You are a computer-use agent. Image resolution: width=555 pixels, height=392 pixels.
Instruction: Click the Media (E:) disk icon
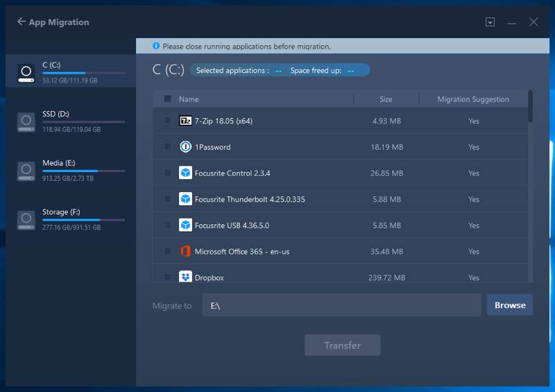tap(26, 171)
